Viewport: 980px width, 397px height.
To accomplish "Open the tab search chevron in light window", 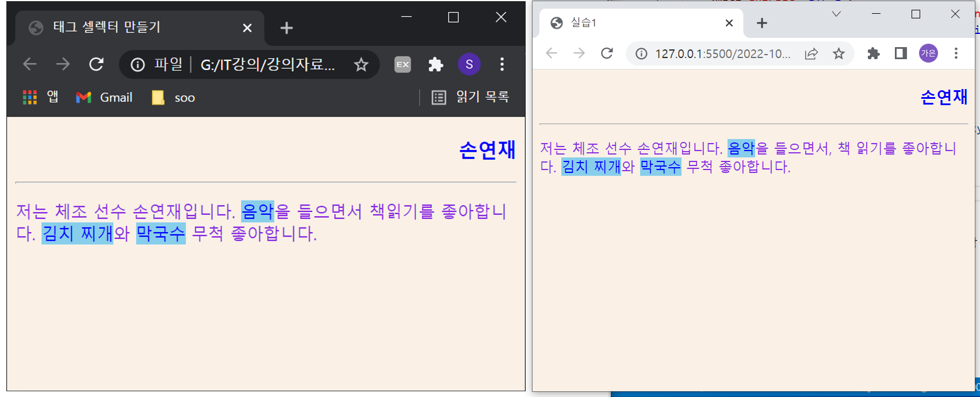I will tap(837, 14).
